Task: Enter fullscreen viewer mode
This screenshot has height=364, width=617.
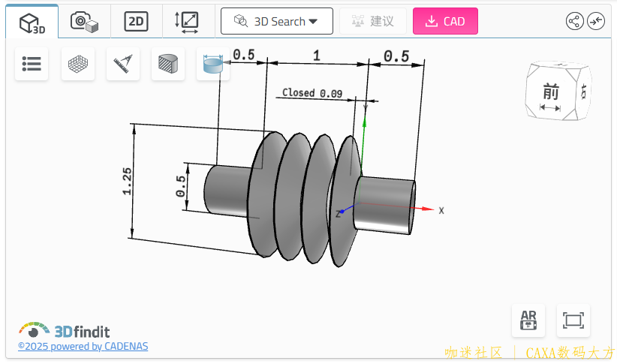Action: [573, 320]
